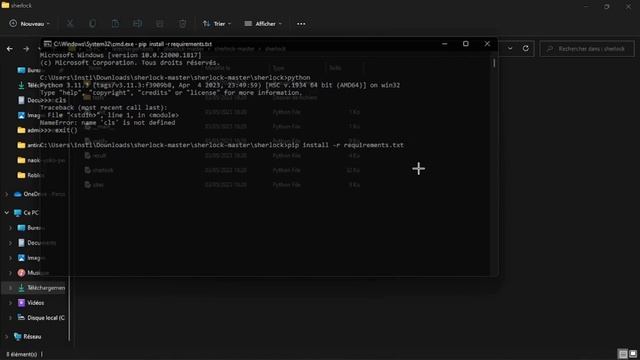640x360 pixels.
Task: Open the Afficher view dropdown
Action: (263, 24)
